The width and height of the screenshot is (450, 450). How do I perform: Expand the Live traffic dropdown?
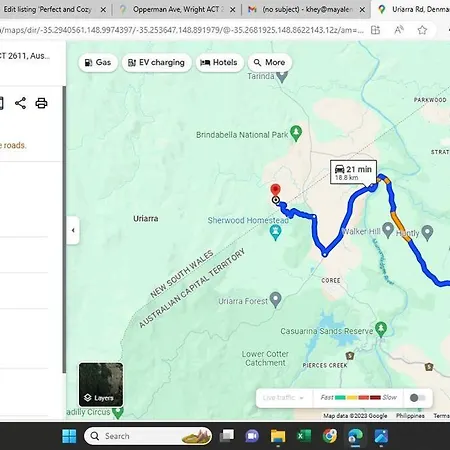[x=283, y=398]
